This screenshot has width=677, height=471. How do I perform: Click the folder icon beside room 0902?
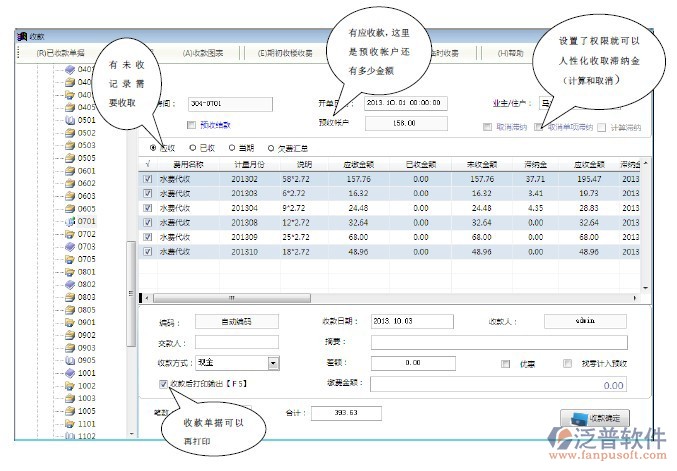(x=70, y=335)
